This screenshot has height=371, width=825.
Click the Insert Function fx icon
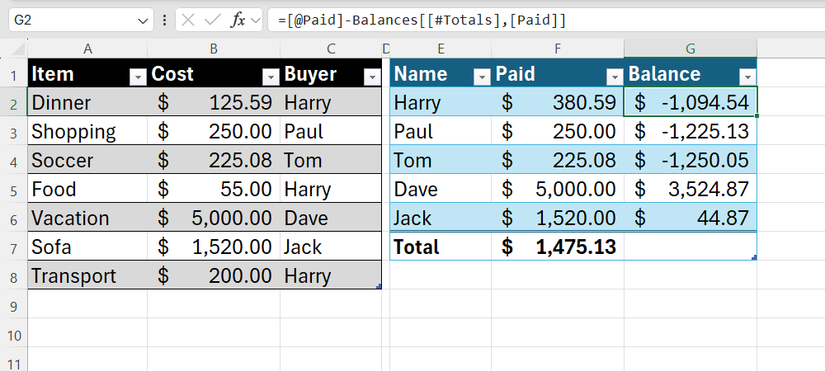238,21
